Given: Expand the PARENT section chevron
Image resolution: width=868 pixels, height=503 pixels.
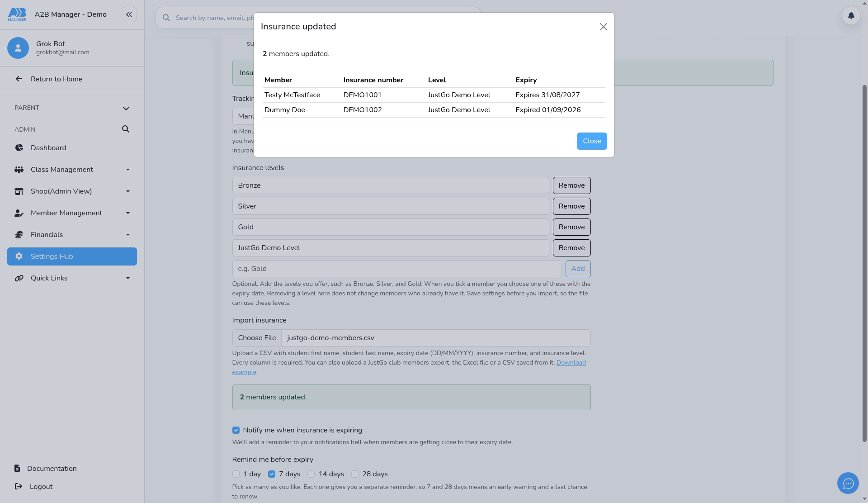Looking at the screenshot, I should click(x=126, y=108).
